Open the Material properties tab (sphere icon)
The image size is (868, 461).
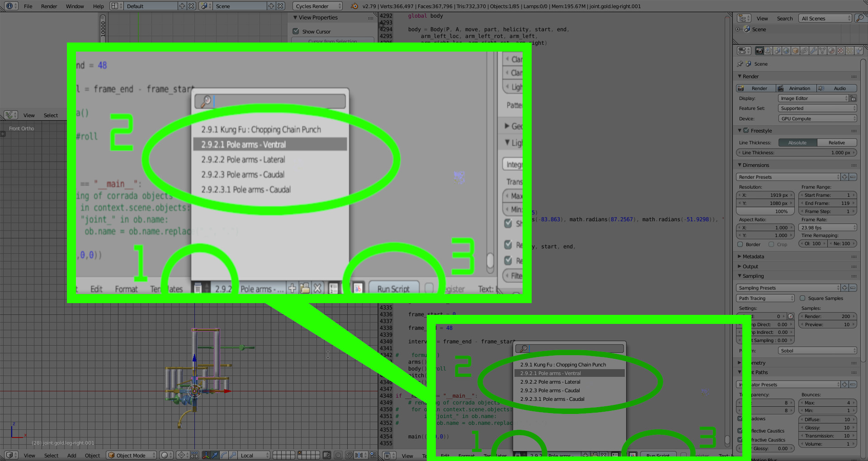click(832, 51)
